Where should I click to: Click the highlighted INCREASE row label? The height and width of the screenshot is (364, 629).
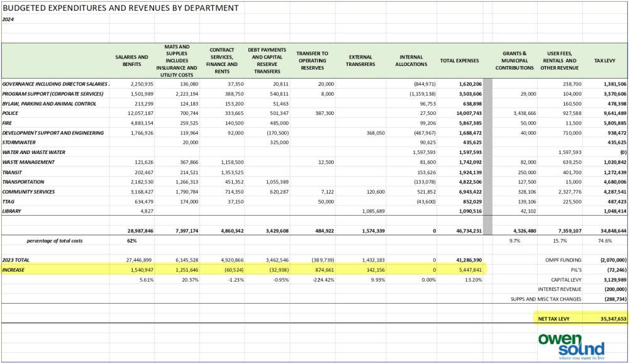(x=14, y=269)
